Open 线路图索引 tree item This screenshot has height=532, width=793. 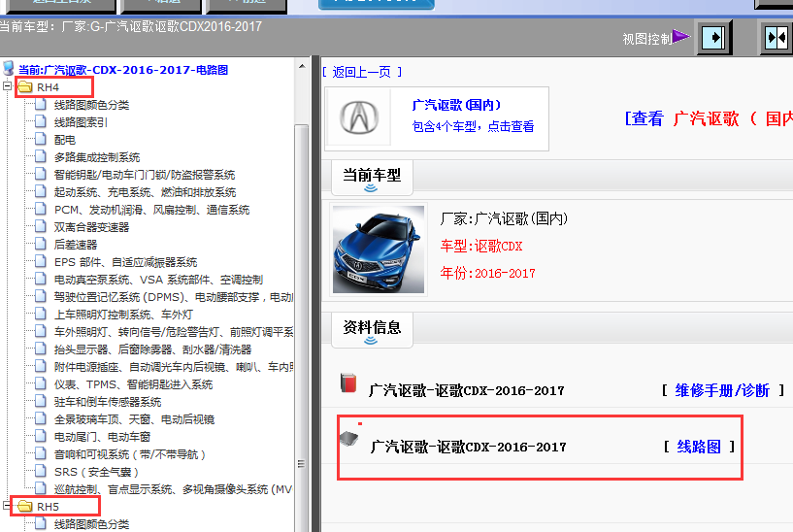(81, 122)
